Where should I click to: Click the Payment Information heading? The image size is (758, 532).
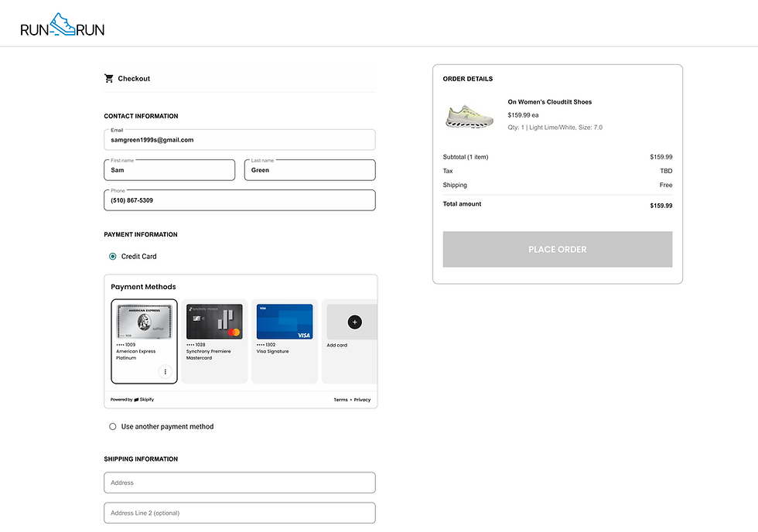click(141, 234)
